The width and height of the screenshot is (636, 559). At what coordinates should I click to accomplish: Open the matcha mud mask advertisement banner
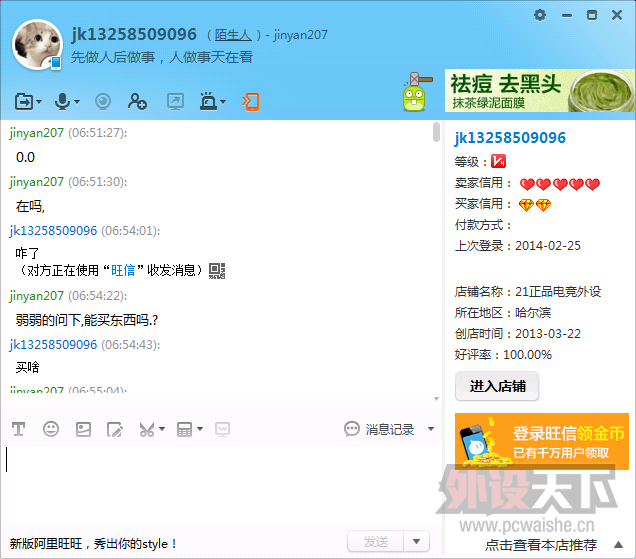[539, 90]
